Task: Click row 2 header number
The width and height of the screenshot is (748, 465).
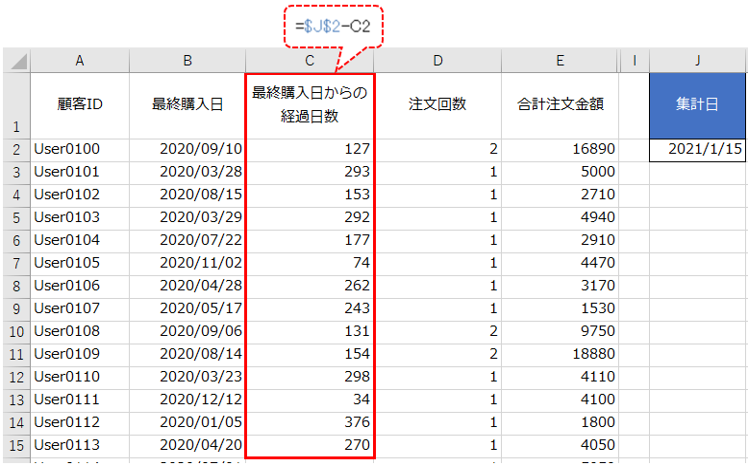Action: point(16,150)
